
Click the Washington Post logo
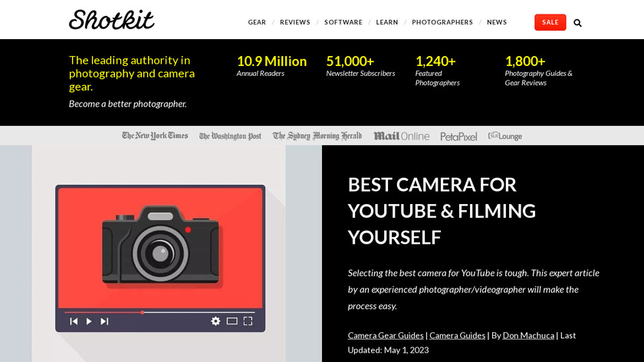pyautogui.click(x=230, y=136)
